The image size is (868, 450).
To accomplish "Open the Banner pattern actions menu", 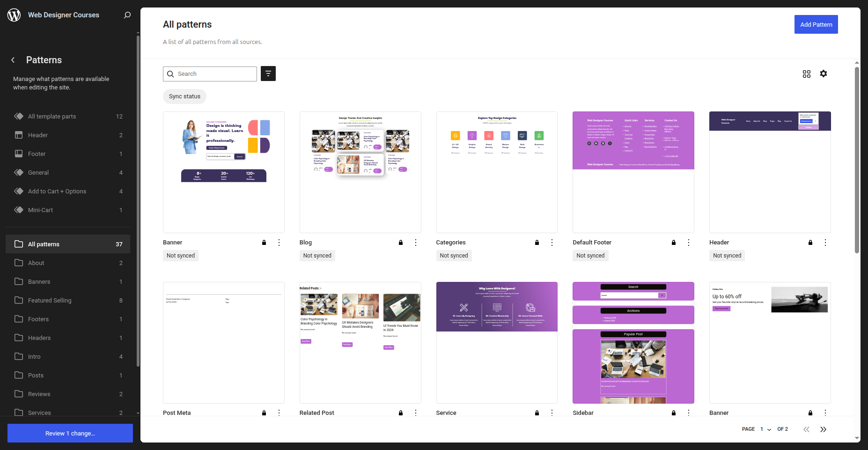I will pyautogui.click(x=279, y=243).
